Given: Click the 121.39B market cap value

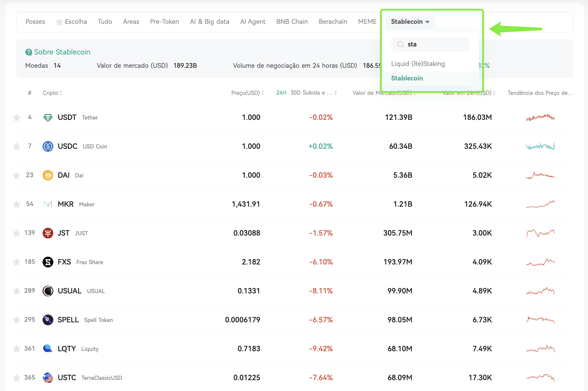Looking at the screenshot, I should click(x=399, y=117).
